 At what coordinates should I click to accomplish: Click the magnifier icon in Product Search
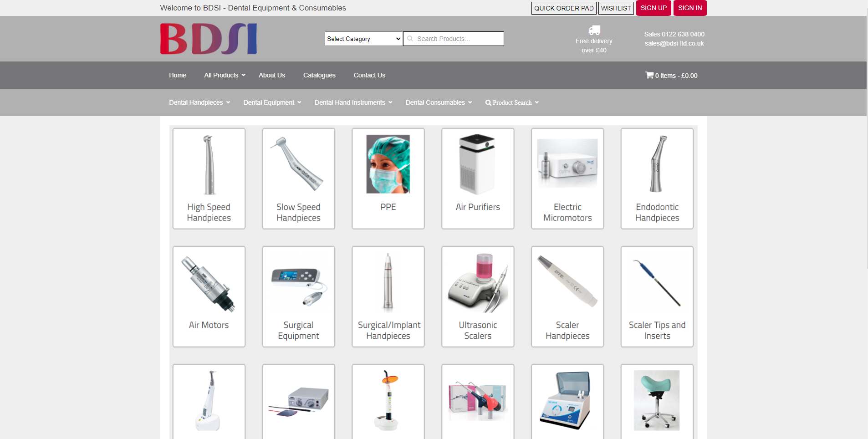(x=488, y=103)
